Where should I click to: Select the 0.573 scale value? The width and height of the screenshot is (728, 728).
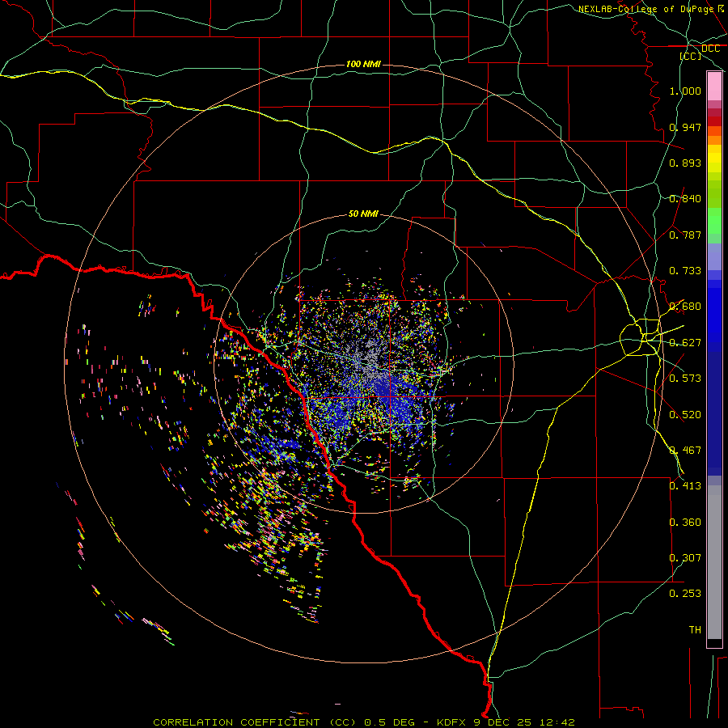685,379
